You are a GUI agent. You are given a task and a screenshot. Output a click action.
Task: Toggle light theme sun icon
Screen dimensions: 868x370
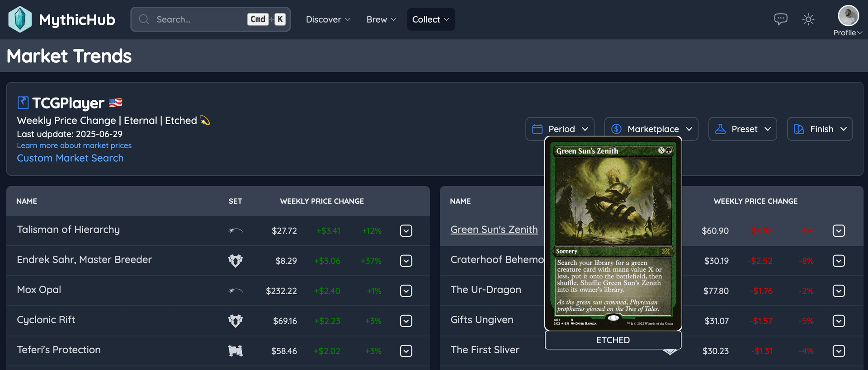tap(808, 19)
